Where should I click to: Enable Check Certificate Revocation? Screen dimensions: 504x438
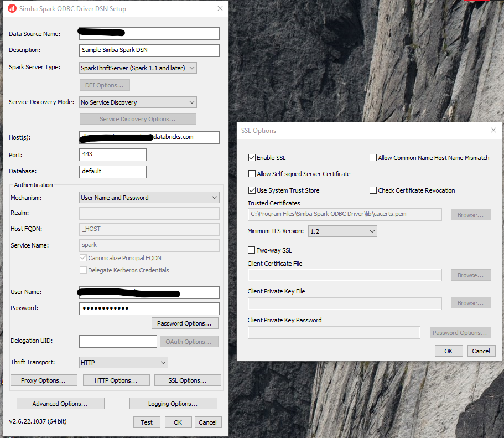pos(373,190)
